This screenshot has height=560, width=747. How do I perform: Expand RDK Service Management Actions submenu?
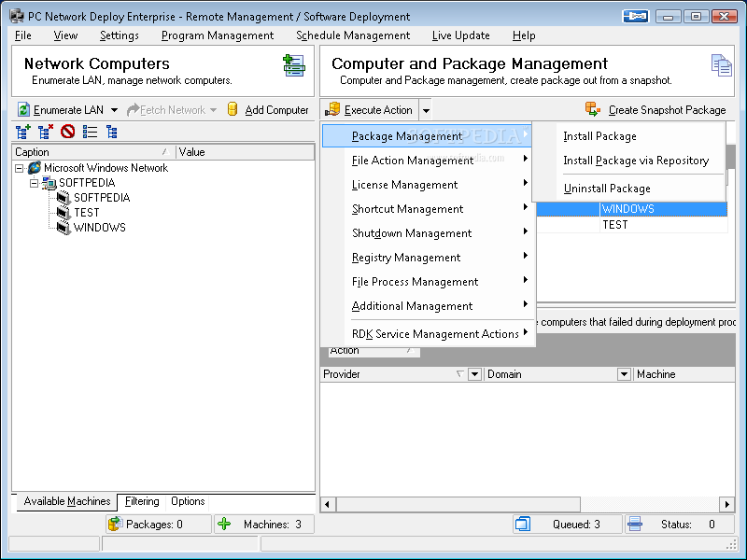pos(427,334)
